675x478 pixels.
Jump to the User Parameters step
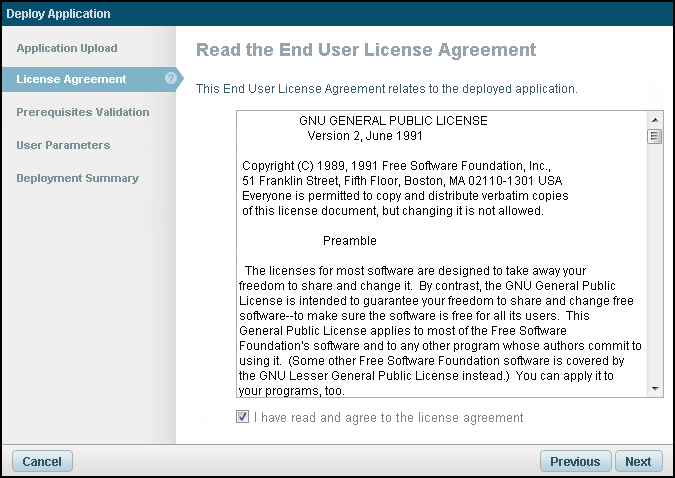click(63, 145)
